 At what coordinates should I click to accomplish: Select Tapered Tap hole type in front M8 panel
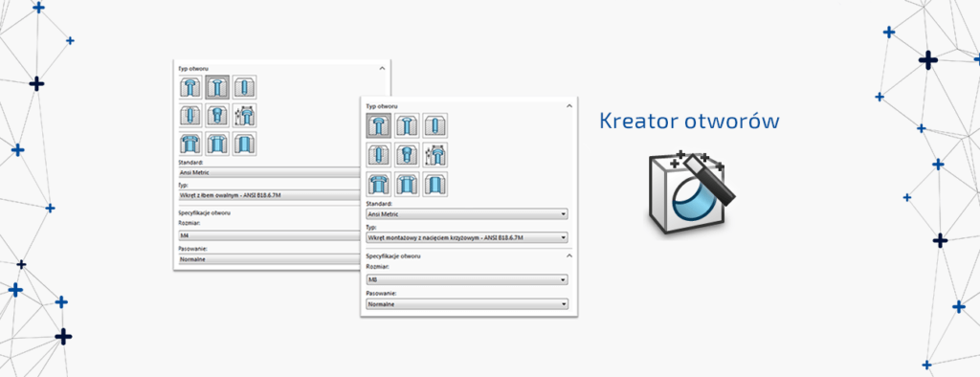tap(407, 154)
